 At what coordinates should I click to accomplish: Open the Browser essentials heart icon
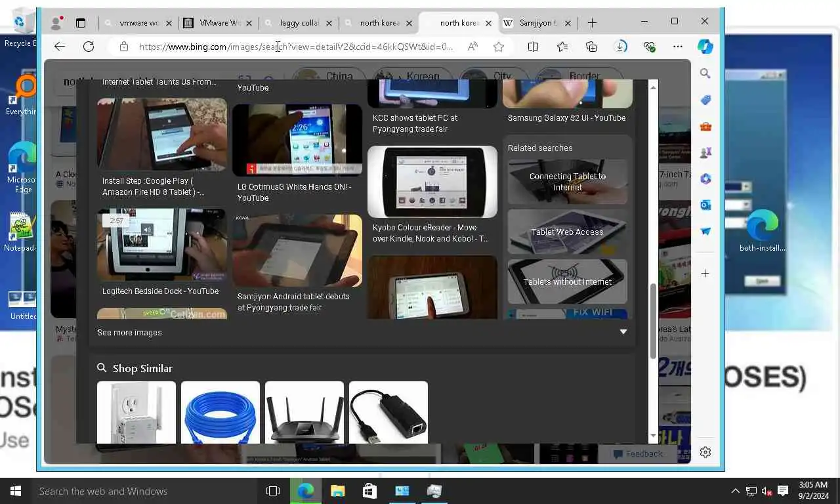650,47
